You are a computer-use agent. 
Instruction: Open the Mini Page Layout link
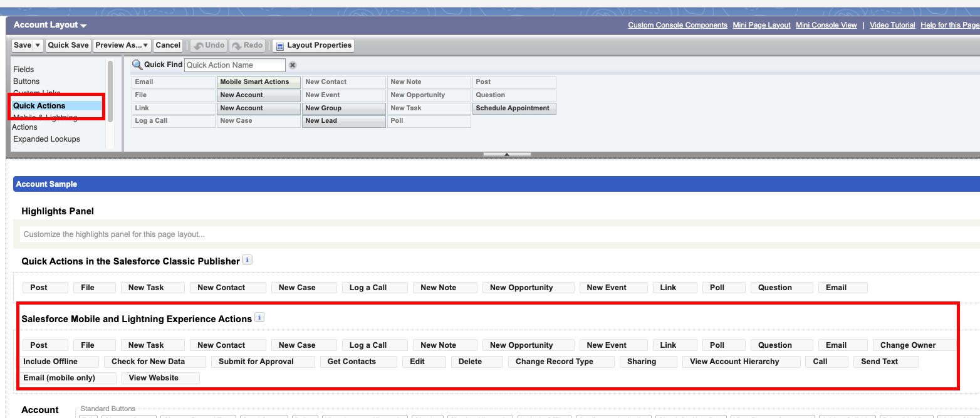[761, 25]
